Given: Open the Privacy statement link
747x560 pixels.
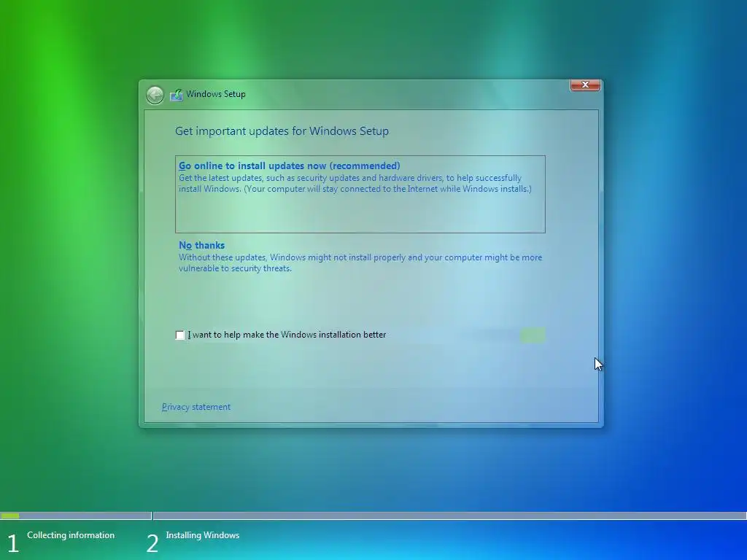Looking at the screenshot, I should click(196, 407).
